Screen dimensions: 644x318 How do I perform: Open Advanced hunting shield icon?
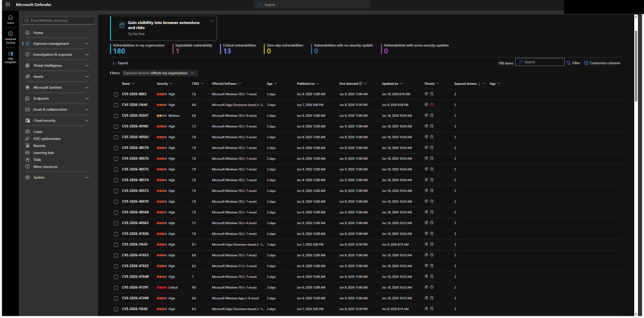(10, 33)
